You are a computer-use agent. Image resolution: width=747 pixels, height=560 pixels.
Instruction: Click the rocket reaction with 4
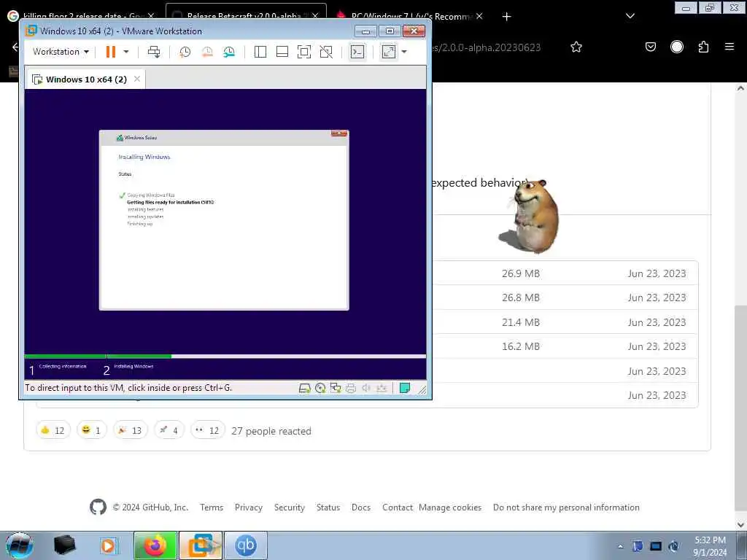[x=169, y=430]
